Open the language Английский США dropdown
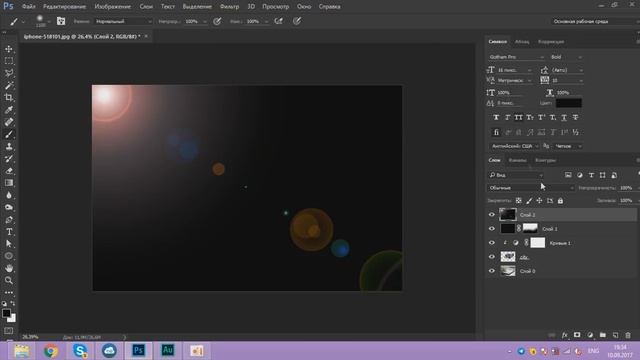 514,146
